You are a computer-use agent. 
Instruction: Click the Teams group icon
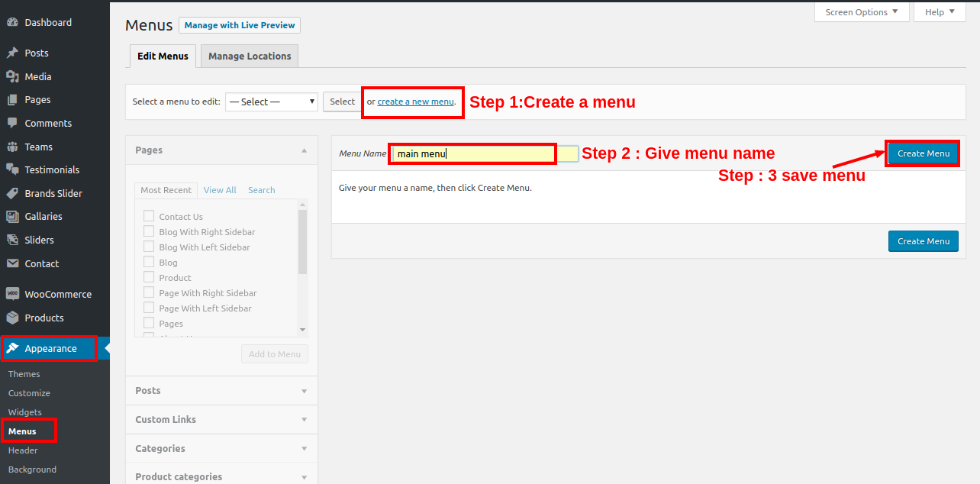[12, 147]
